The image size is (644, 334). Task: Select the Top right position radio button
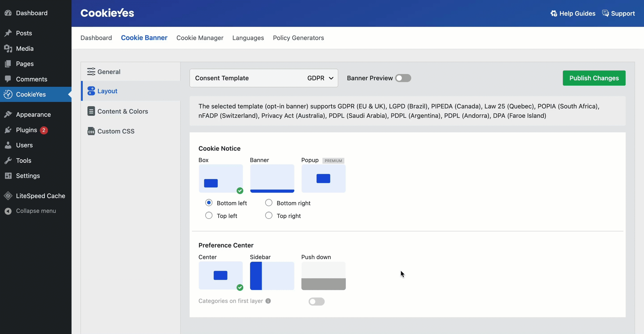pos(269,216)
